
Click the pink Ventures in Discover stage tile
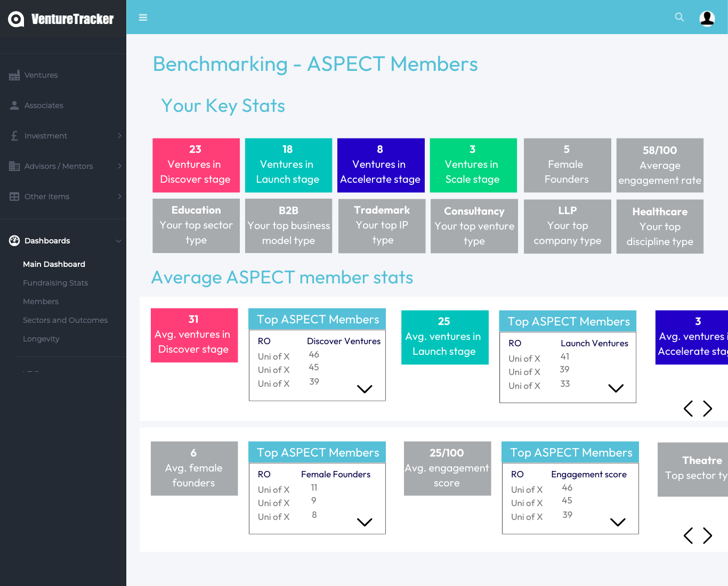[196, 165]
